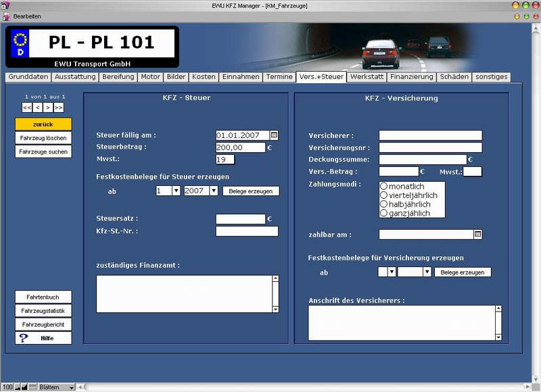541x392 pixels.
Task: Click Belege erzeugen for Versicherung
Action: 463,272
